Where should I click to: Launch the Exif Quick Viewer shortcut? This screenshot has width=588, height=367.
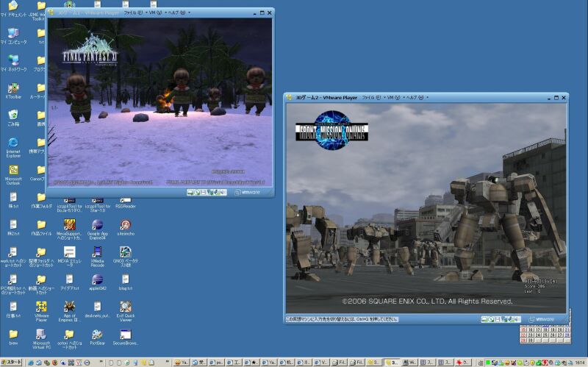click(126, 311)
